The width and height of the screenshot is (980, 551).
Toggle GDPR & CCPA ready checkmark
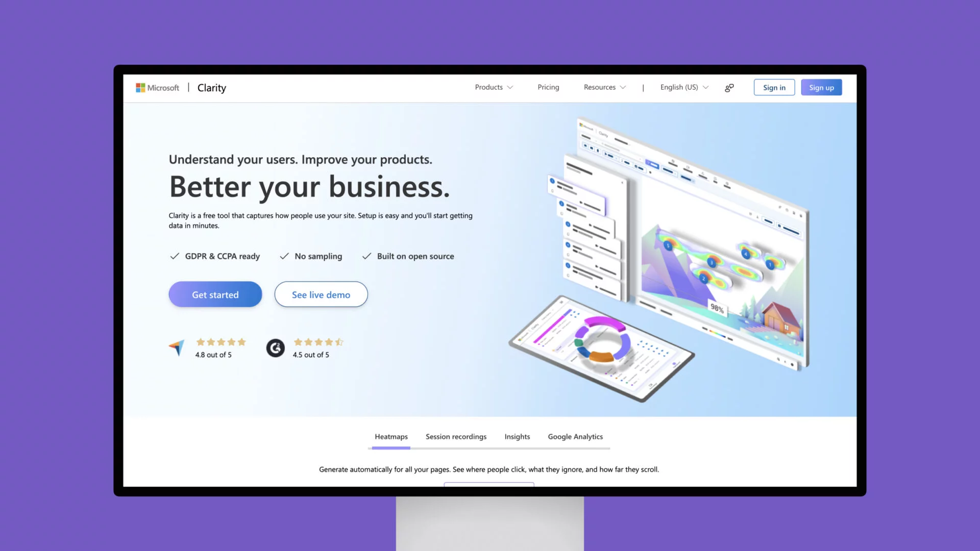[175, 256]
